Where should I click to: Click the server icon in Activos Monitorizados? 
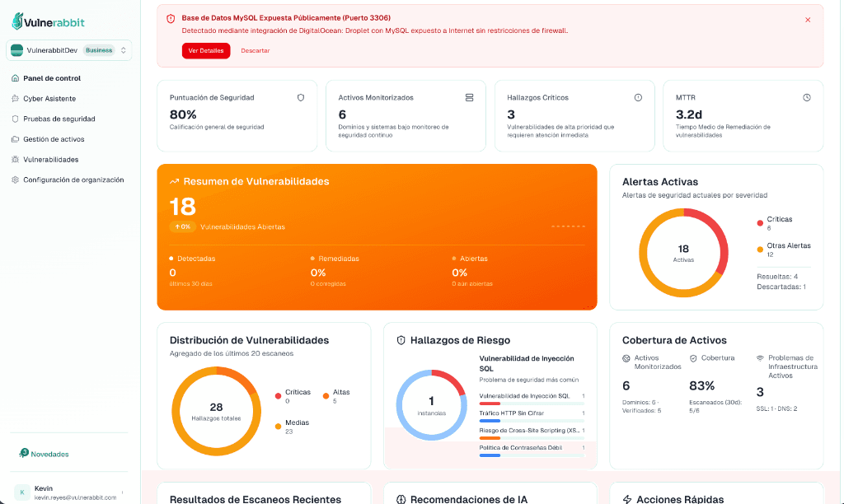coord(469,97)
